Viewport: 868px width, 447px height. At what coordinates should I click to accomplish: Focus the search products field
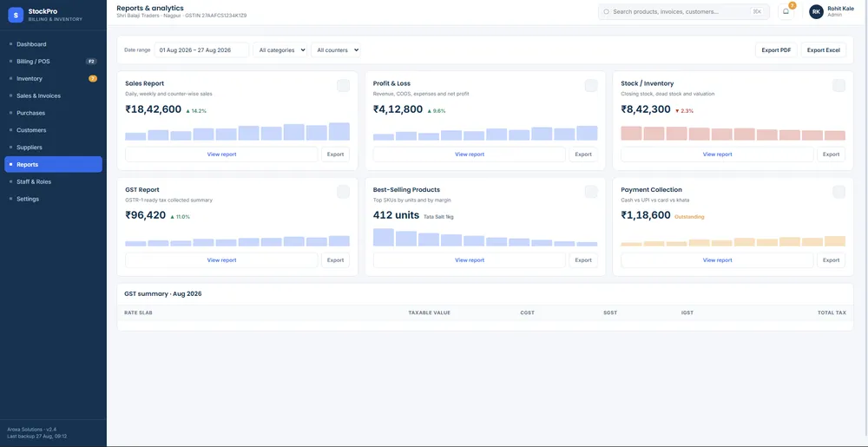pos(684,11)
